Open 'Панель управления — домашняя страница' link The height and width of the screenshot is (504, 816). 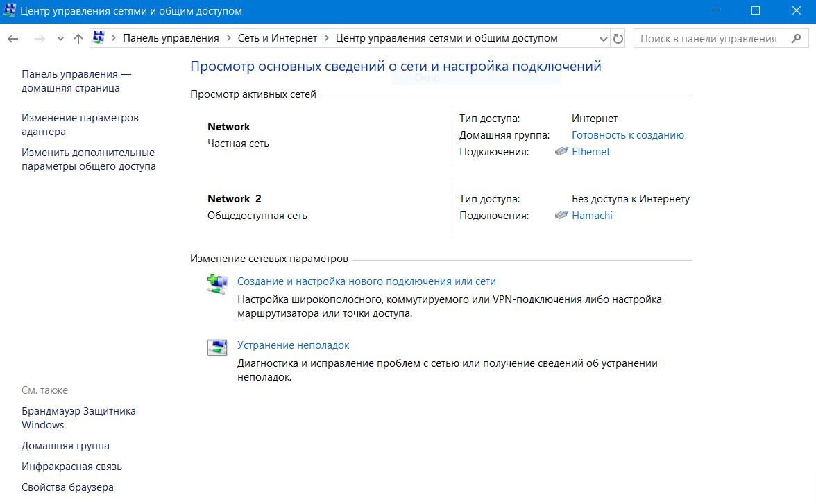coord(76,81)
